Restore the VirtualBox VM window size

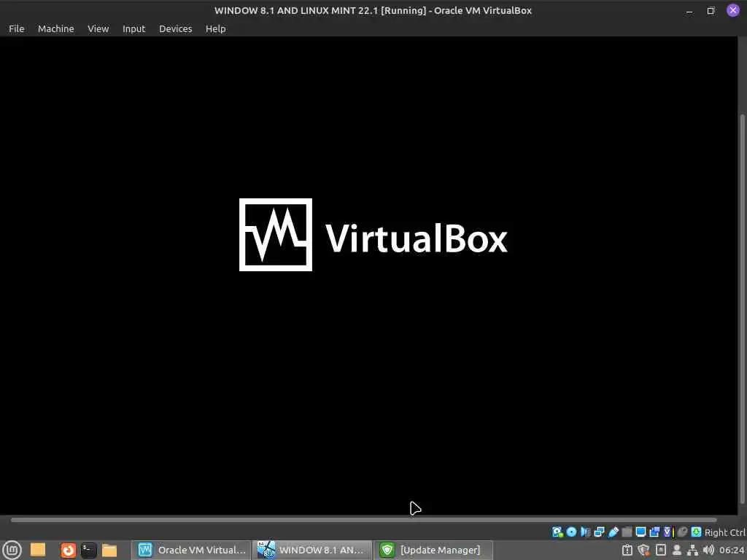(x=711, y=10)
